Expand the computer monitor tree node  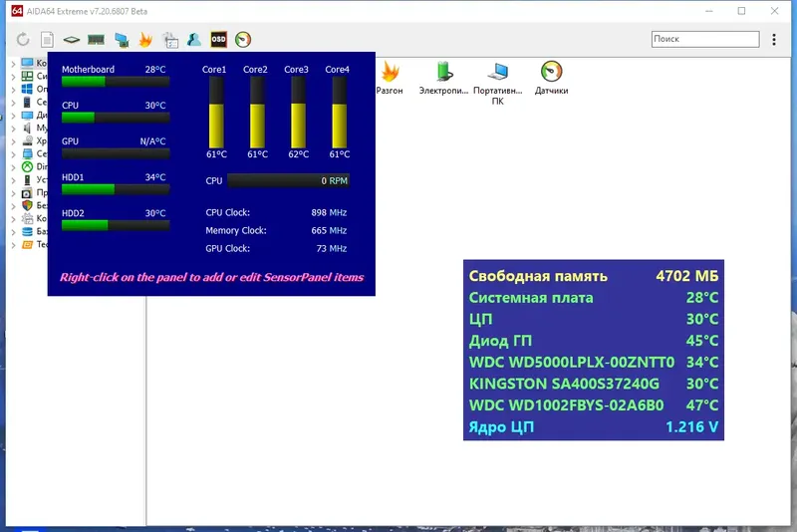coord(13,64)
